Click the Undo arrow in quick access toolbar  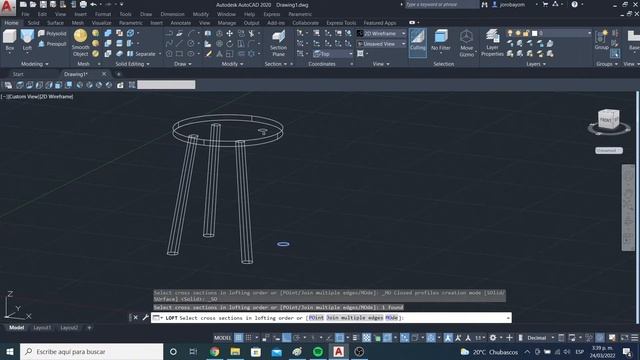pos(93,4)
